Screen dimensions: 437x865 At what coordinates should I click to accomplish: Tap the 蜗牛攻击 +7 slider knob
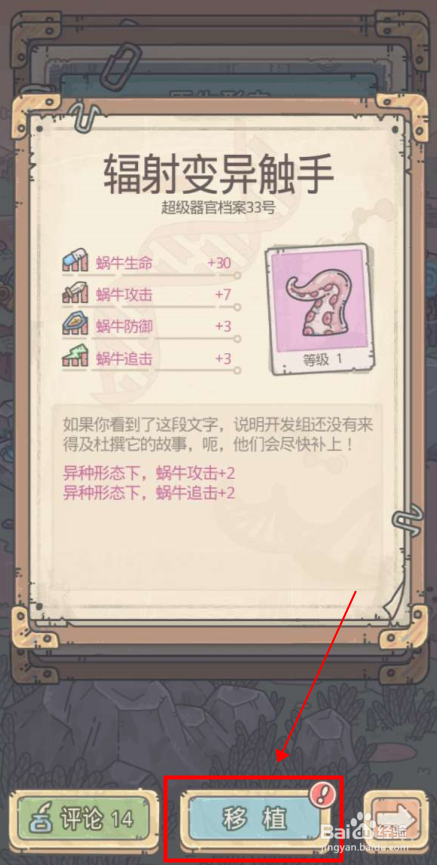pyautogui.click(x=237, y=307)
